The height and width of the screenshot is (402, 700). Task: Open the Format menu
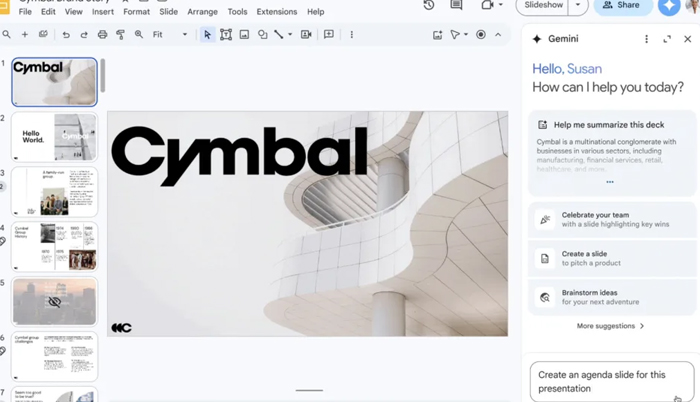coord(136,12)
